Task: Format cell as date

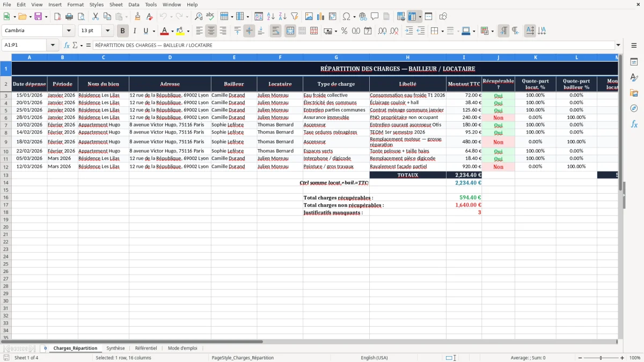Action: click(368, 31)
